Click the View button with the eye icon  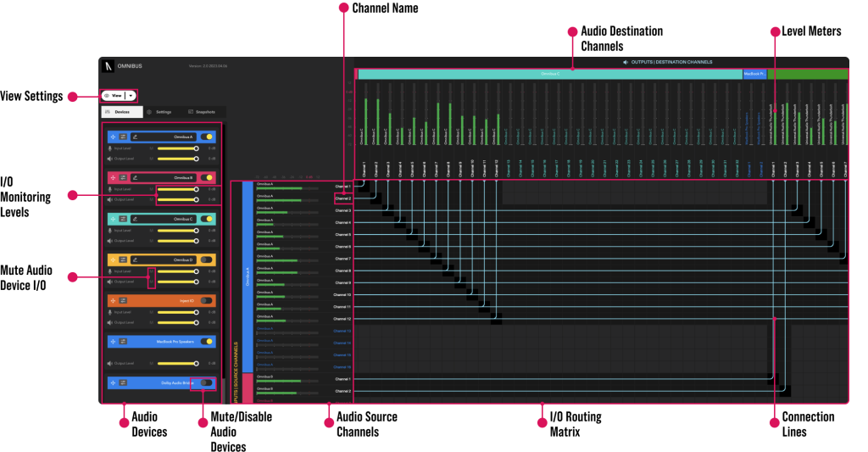click(x=114, y=96)
